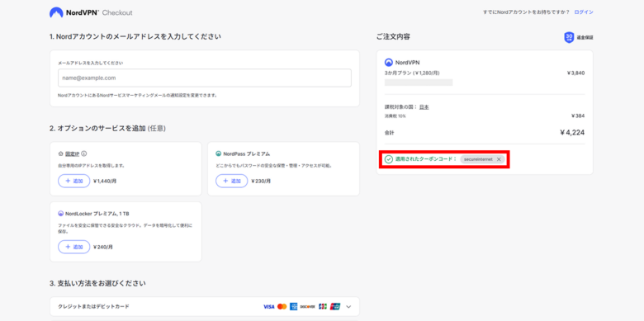Click green checkmark beside applied coupon
644x321 pixels.
[x=389, y=159]
